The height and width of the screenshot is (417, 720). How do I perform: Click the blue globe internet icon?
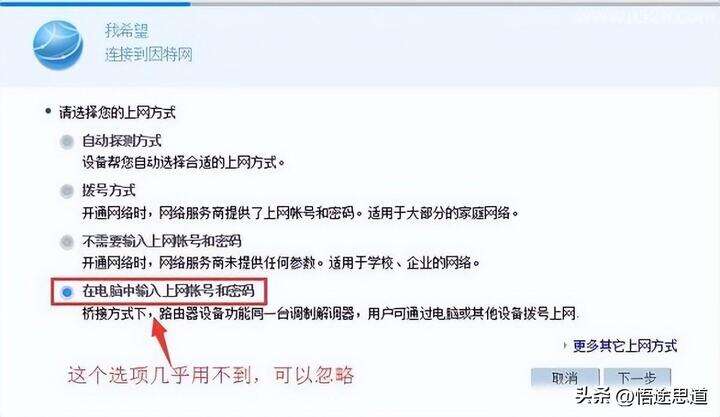[x=58, y=45]
